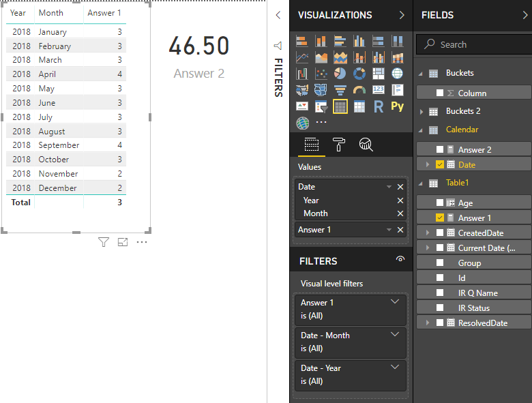
Task: Collapse the Calendar table
Action: pos(421,130)
